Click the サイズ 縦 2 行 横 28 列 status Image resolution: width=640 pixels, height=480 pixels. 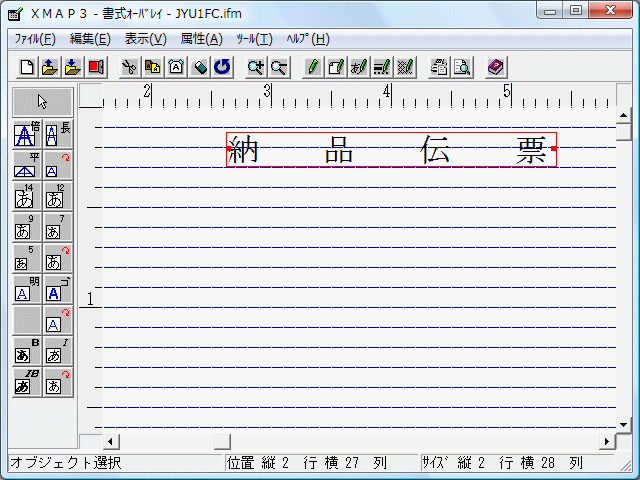(x=502, y=463)
